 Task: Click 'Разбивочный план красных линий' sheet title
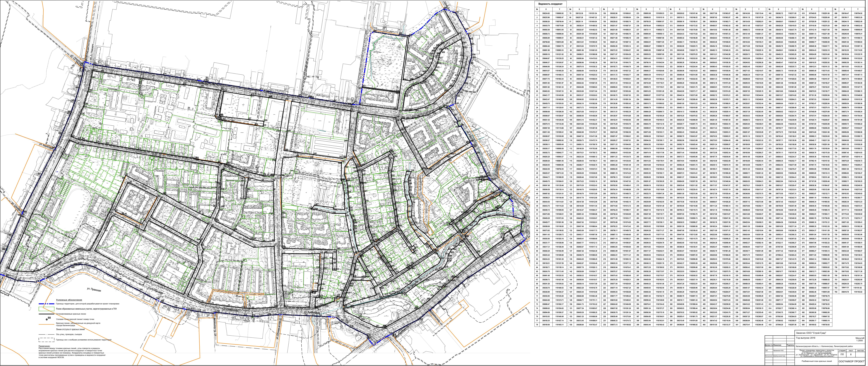[x=817, y=361]
